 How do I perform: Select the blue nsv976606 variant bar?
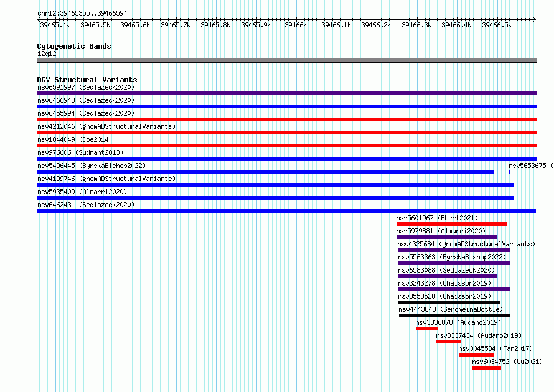[x=286, y=159]
